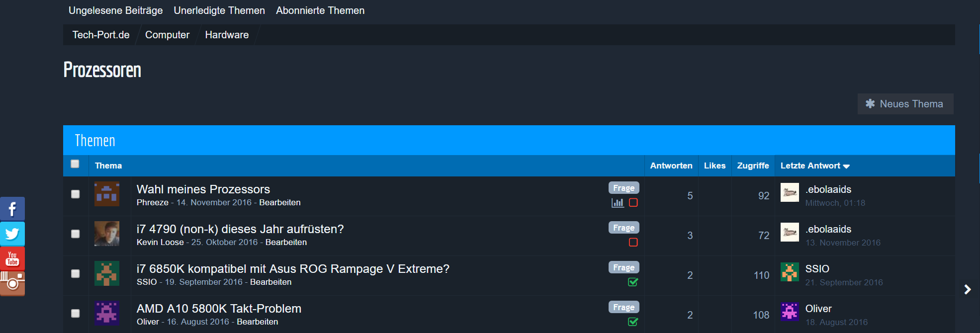
Task: Open the YouTube sidebar icon
Action: point(12,258)
